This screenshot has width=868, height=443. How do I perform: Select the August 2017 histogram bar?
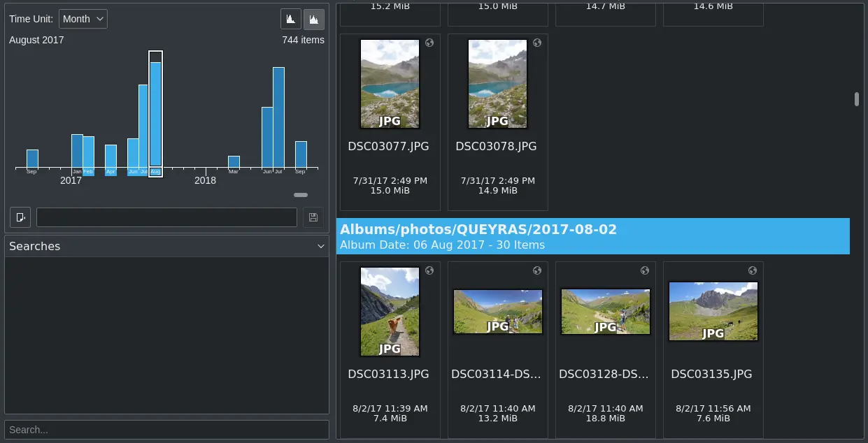(x=155, y=112)
